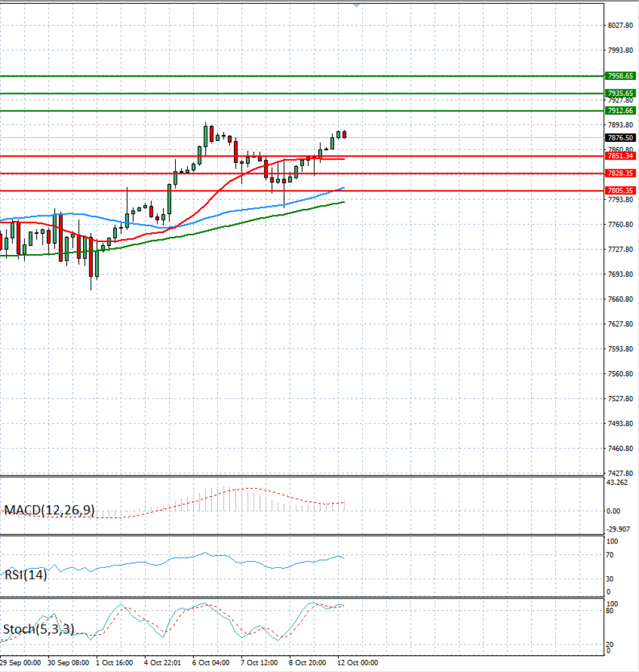The height and width of the screenshot is (672, 639).
Task: Click the 8027.80 price axis value
Action: coord(620,26)
